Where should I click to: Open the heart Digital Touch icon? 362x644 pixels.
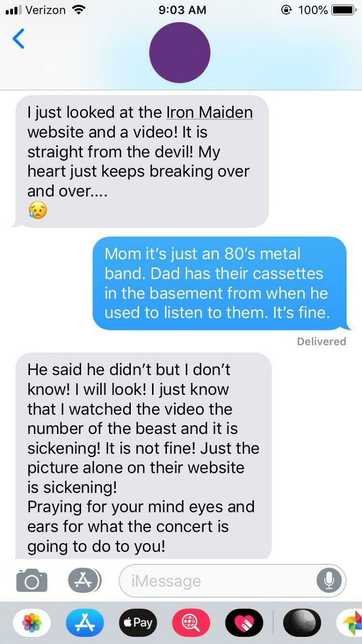point(244,623)
